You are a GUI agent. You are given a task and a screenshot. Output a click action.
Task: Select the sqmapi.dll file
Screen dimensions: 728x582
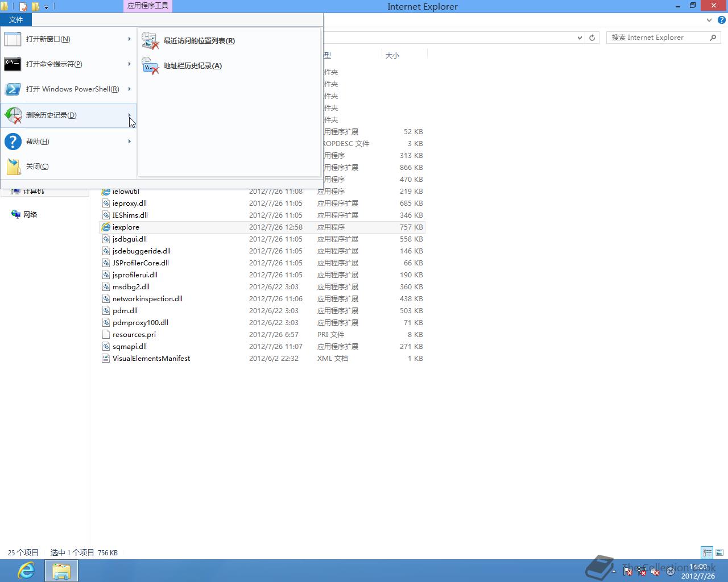pyautogui.click(x=130, y=346)
